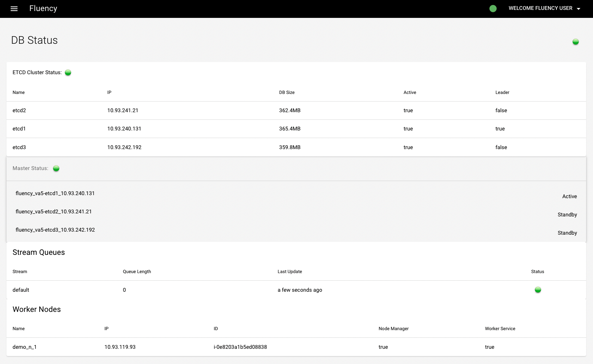Open the hamburger navigation menu
The width and height of the screenshot is (593, 364).
(14, 9)
